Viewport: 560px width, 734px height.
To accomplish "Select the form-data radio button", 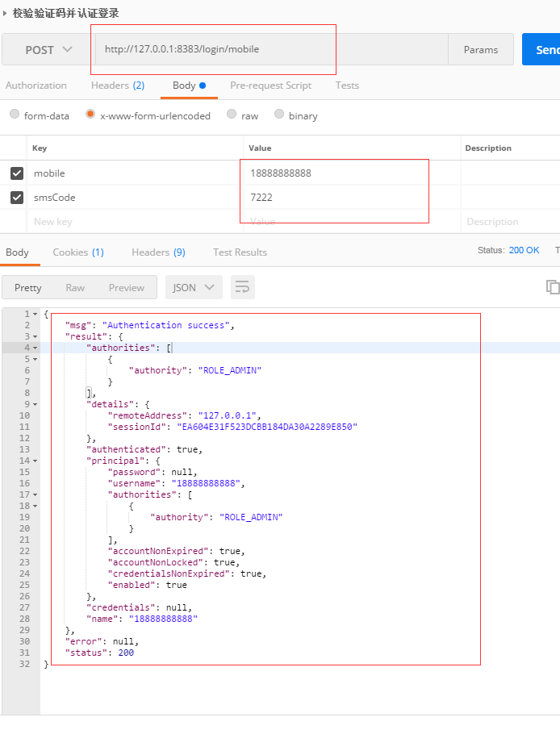I will tap(15, 114).
